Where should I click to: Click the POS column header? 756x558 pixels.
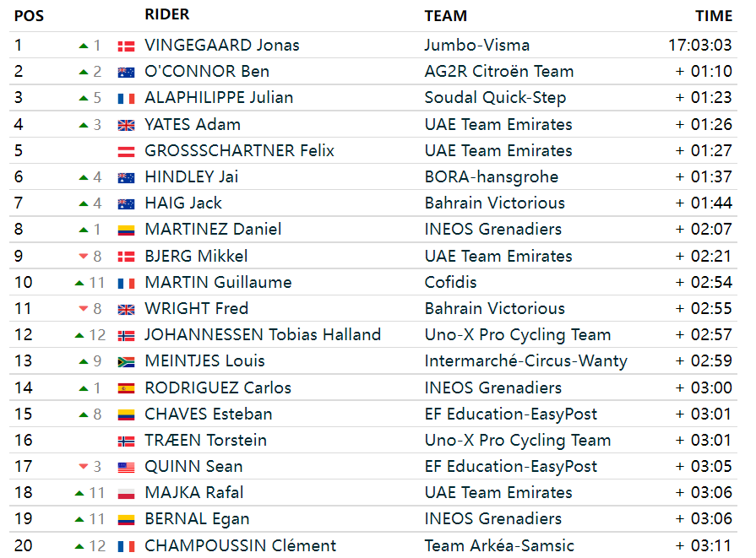coord(29,16)
